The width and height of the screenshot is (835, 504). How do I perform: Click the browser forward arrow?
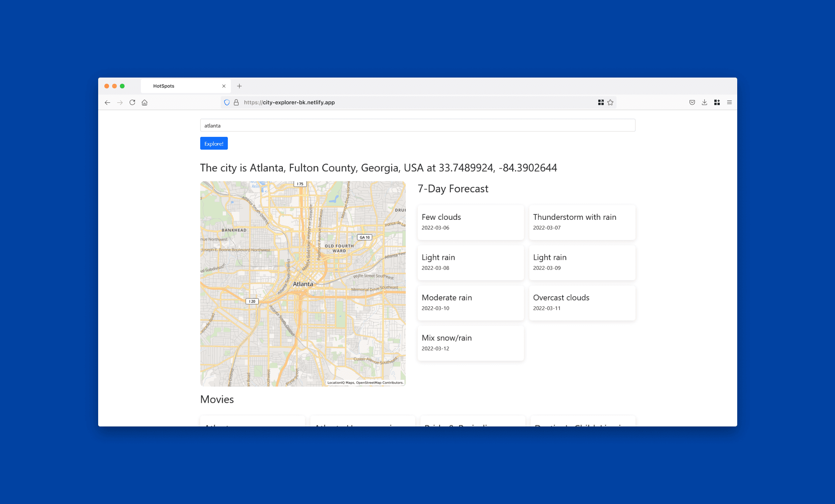coord(120,102)
